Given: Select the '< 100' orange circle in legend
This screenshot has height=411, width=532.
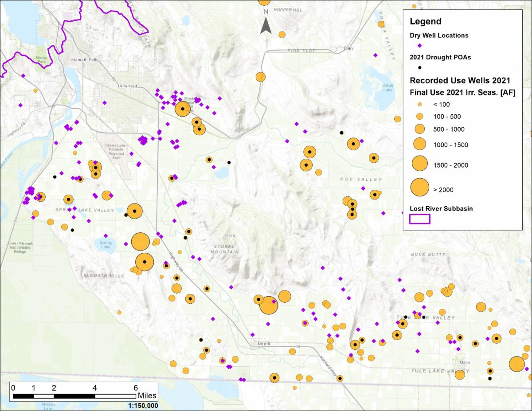Looking at the screenshot, I should pos(419,105).
